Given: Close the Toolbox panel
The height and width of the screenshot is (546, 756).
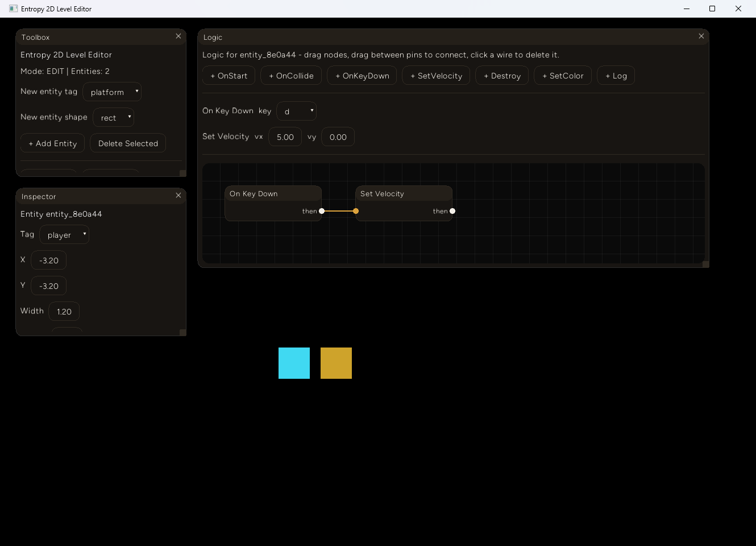Looking at the screenshot, I should coord(178,36).
